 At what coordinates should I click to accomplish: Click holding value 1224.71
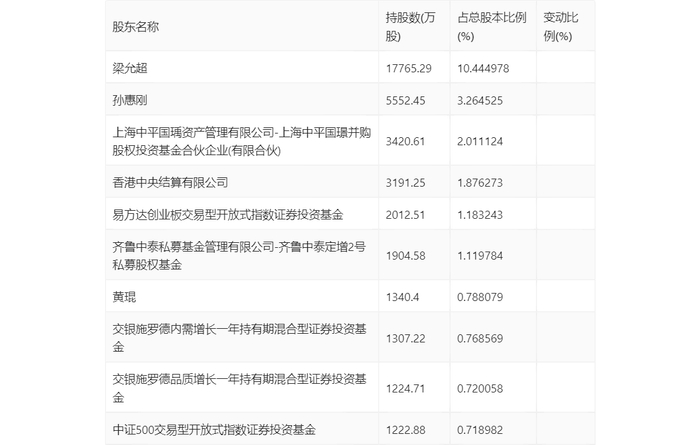[x=405, y=388]
